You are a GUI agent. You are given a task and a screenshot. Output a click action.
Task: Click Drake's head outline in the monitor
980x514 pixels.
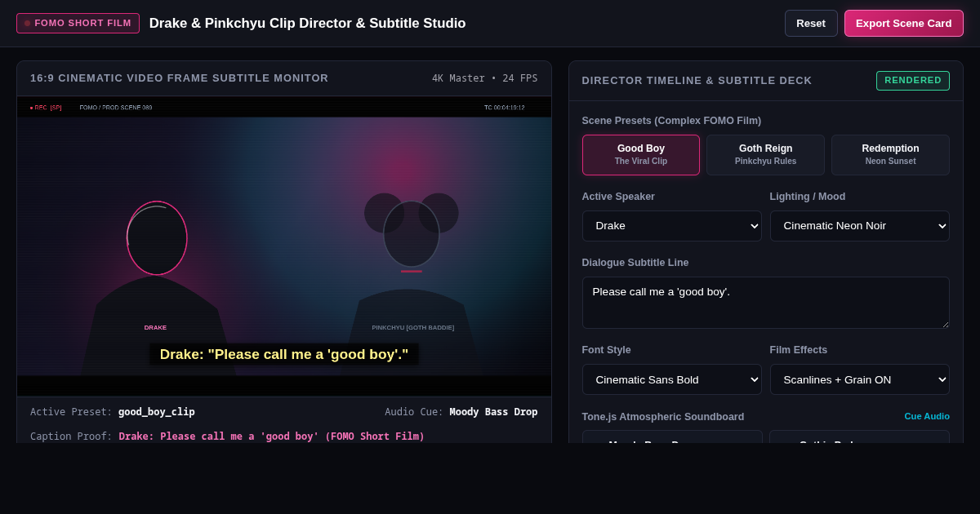click(x=157, y=238)
